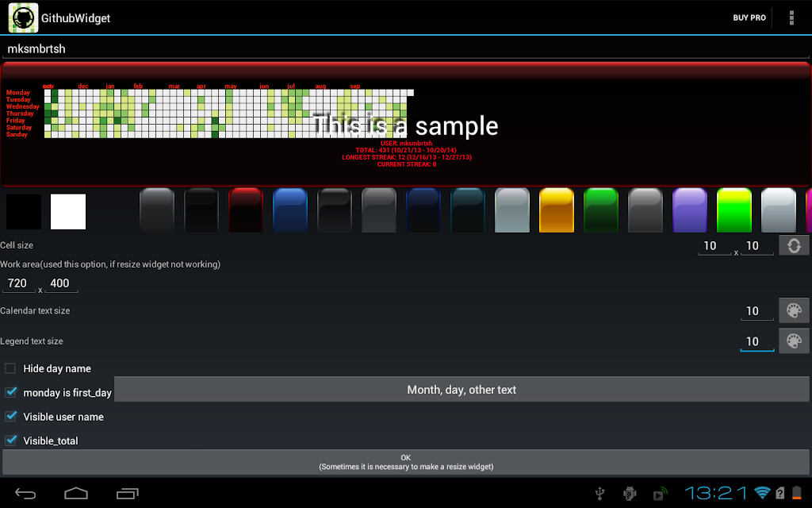Screen dimensions: 812x508
Task: Select the dark red glossy theme
Action: tap(246, 210)
